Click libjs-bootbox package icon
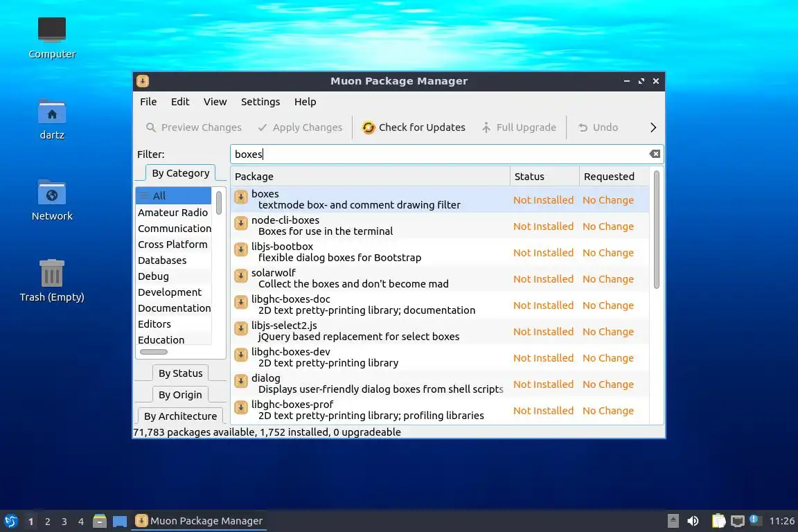The height and width of the screenshot is (532, 798). (241, 250)
